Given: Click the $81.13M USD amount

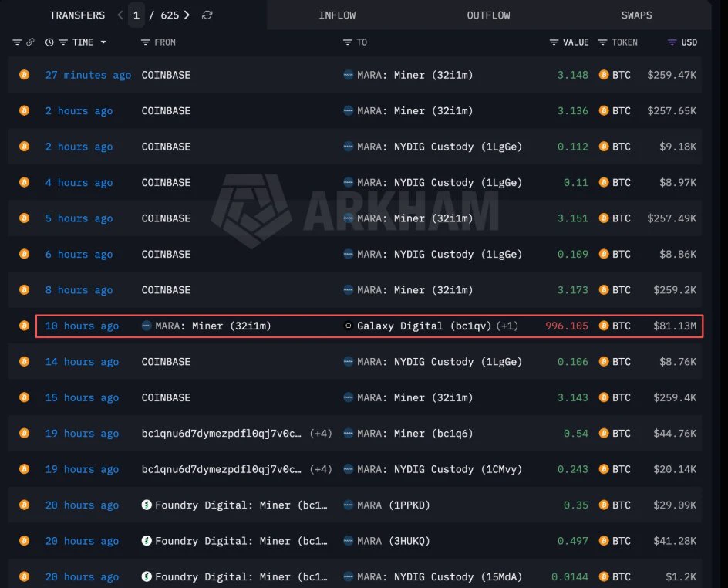Looking at the screenshot, I should click(x=675, y=326).
